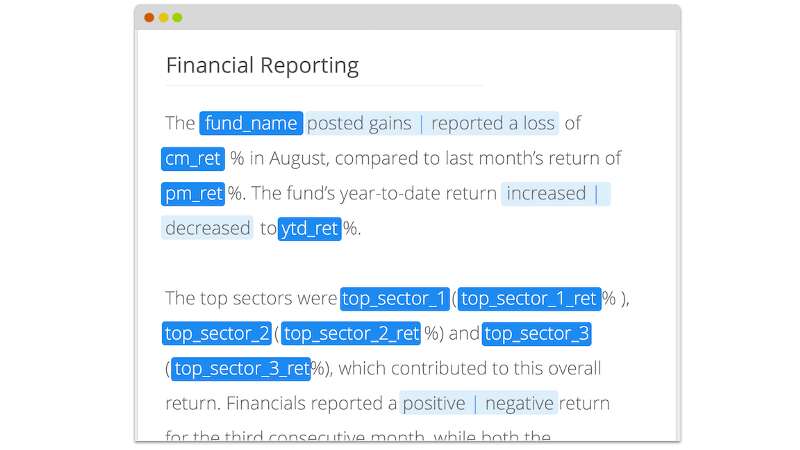800x450 pixels.
Task: Click the top_sector_3 variable tag
Action: pyautogui.click(x=537, y=333)
